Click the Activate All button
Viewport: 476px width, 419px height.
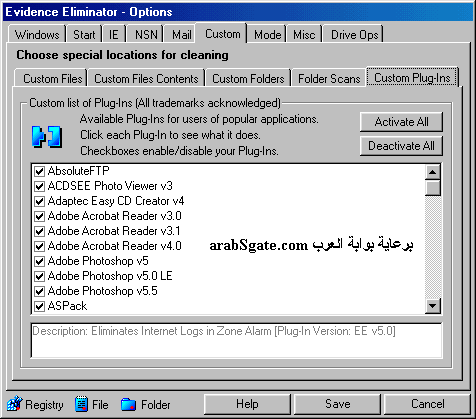[x=401, y=122]
